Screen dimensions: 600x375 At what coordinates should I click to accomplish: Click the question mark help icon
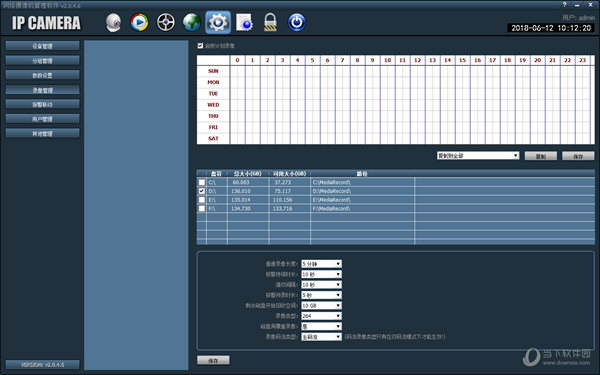pos(564,5)
